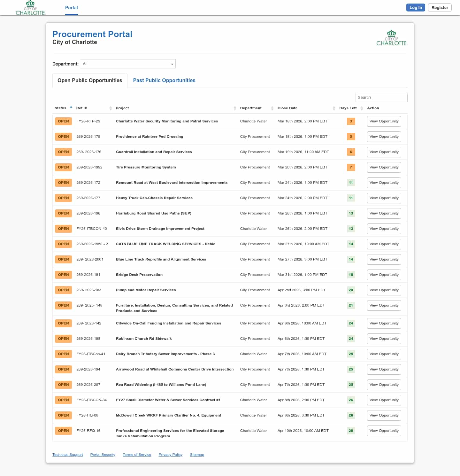
Task: Open the Department filter dropdown
Action: coord(128,64)
